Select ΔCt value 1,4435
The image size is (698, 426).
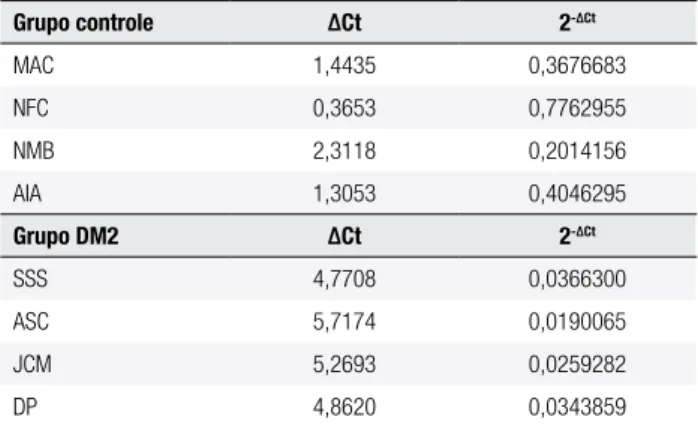pyautogui.click(x=344, y=65)
